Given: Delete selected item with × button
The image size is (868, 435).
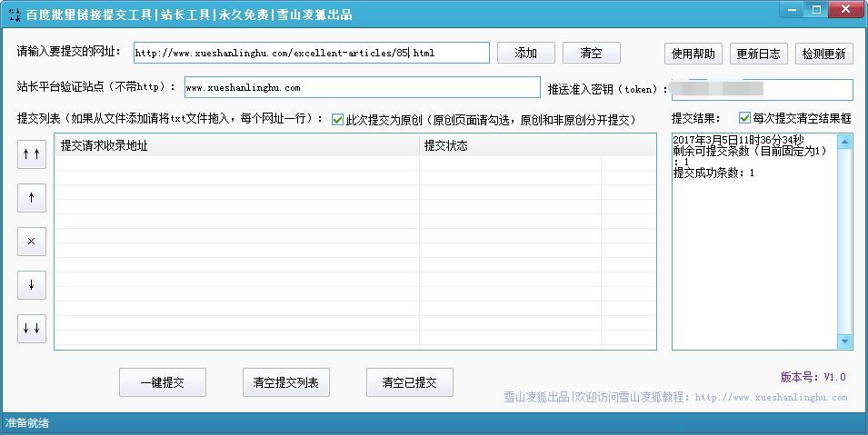Looking at the screenshot, I should coord(32,242).
